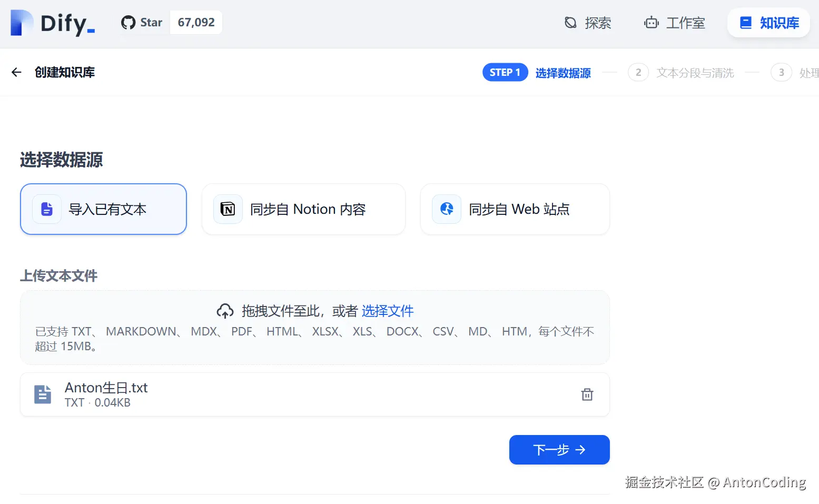Click the cloud upload icon
Viewport: 819px width, 504px height.
(x=225, y=311)
